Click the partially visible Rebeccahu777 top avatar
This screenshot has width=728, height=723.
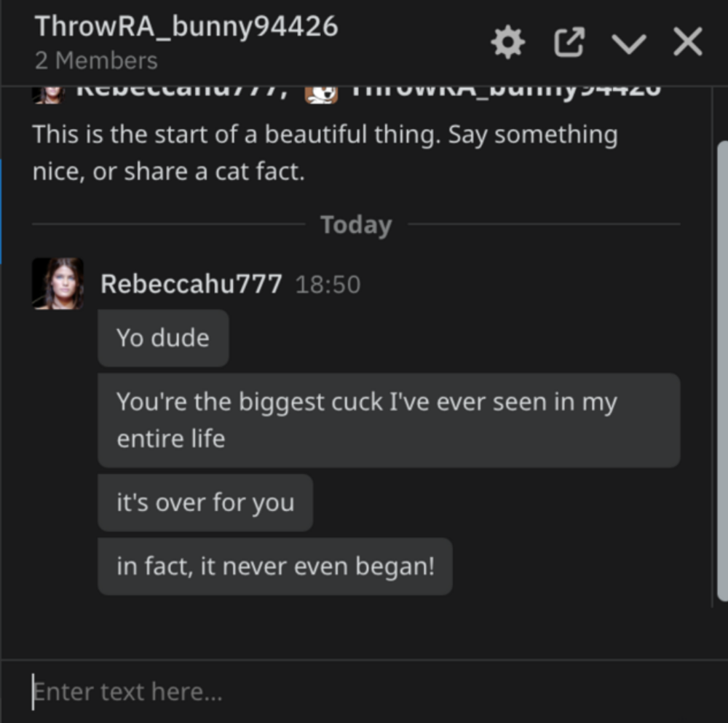coord(48,95)
